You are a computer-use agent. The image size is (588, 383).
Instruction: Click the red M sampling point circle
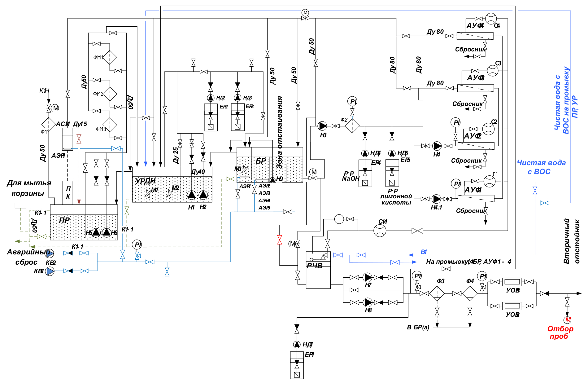pyautogui.click(x=567, y=320)
